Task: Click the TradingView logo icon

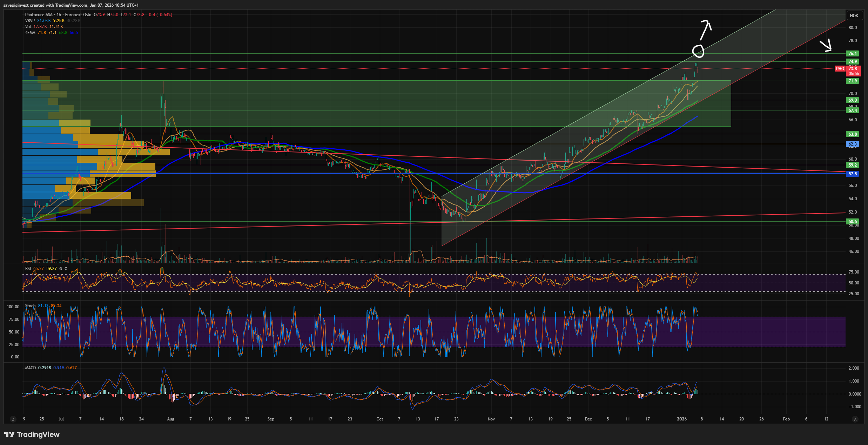Action: pos(9,434)
